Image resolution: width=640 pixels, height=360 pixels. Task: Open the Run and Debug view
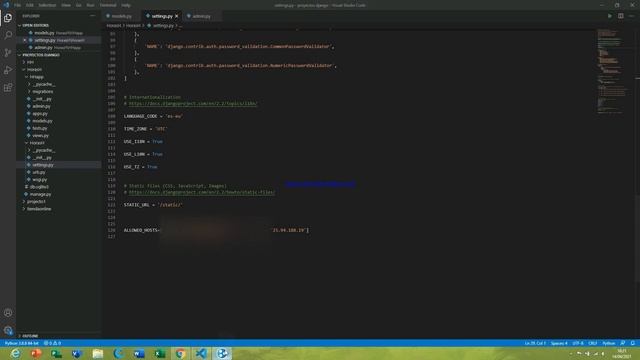8,70
